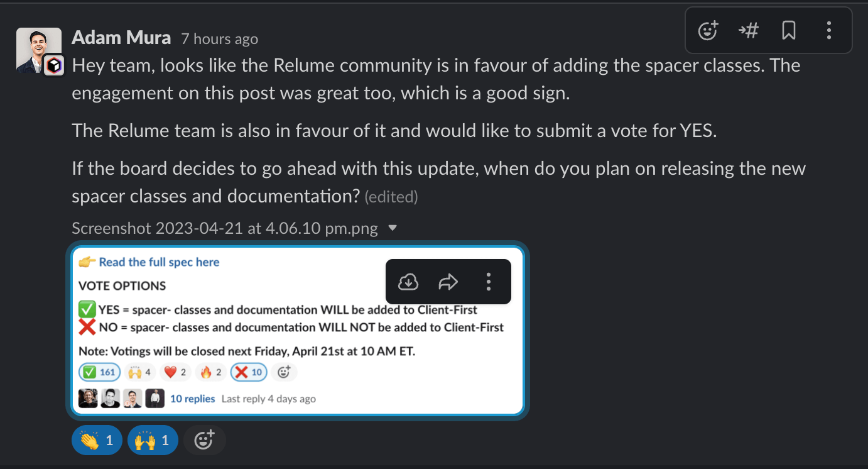Click the Screenshot 2023-04-21 file name

[x=224, y=228]
